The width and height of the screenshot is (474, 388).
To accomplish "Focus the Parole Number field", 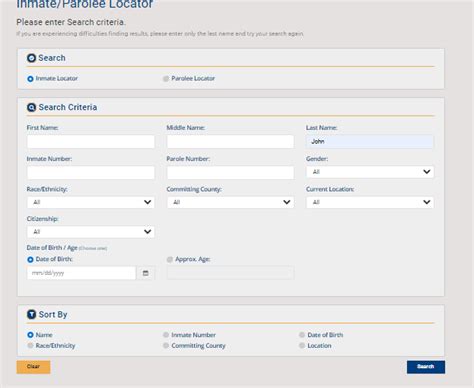I will pyautogui.click(x=230, y=173).
